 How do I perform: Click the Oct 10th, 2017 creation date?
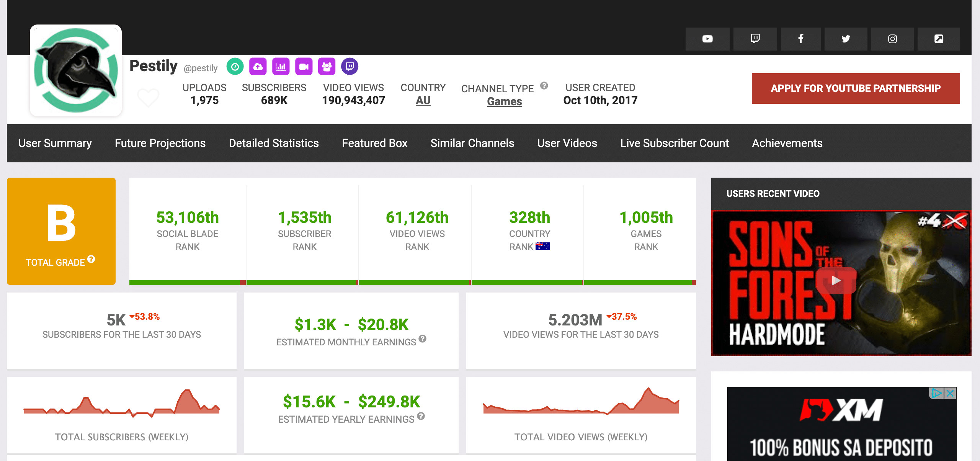tap(600, 100)
